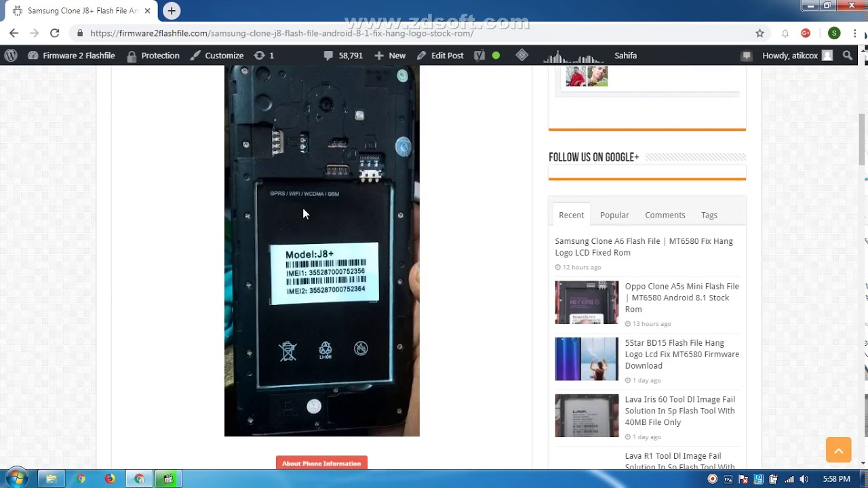
Task: Bookmark this page with the star icon
Action: [759, 33]
